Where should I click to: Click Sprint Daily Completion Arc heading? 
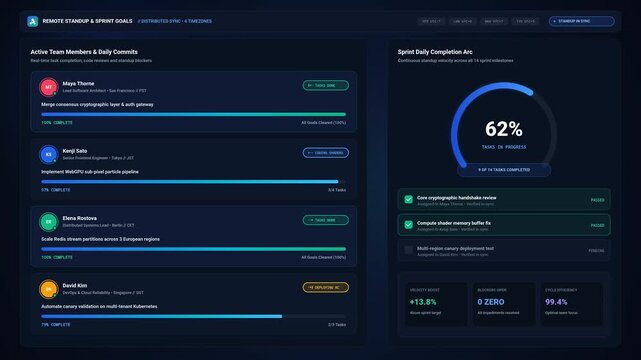pos(435,52)
